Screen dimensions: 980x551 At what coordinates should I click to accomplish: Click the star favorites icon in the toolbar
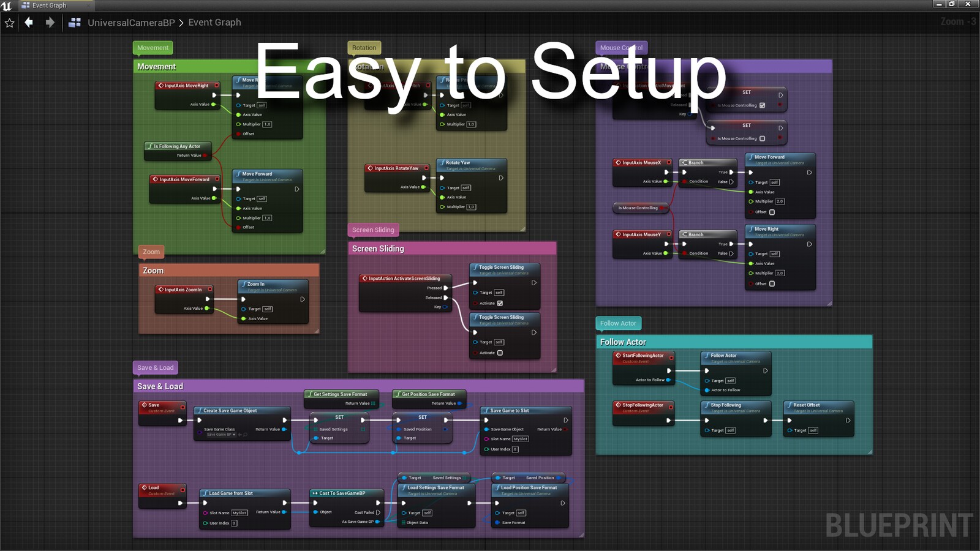[x=9, y=23]
